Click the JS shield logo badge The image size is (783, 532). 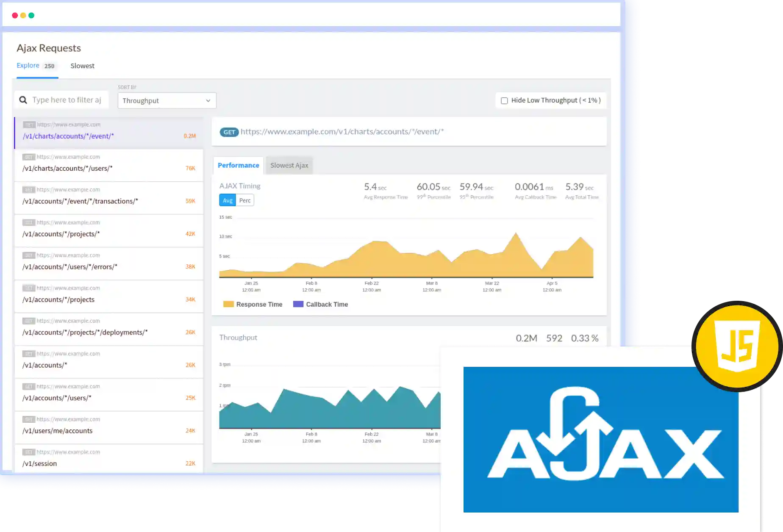point(737,346)
